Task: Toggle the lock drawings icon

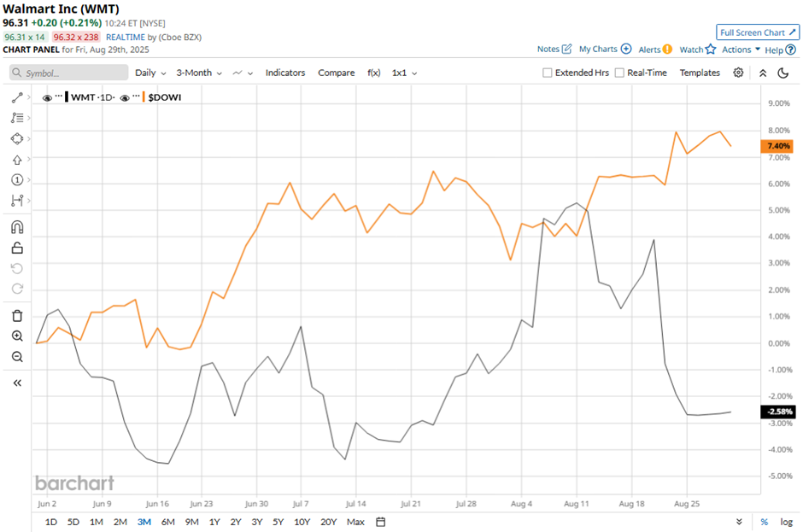Action: tap(17, 248)
